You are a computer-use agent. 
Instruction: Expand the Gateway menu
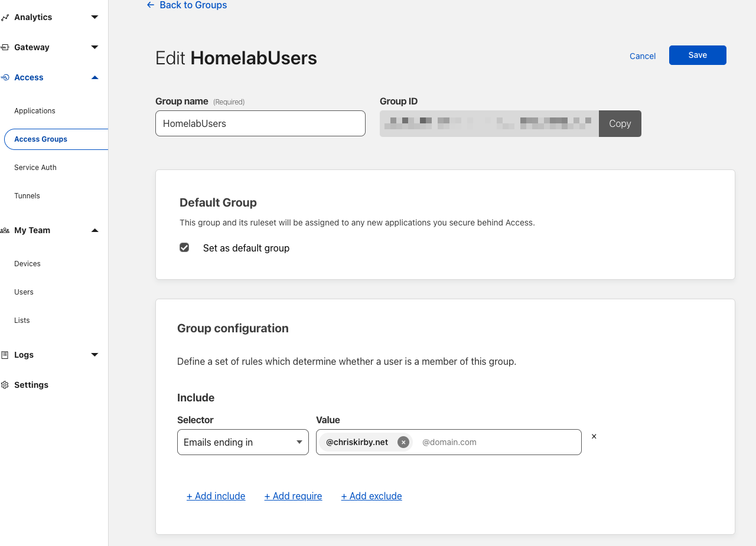94,47
